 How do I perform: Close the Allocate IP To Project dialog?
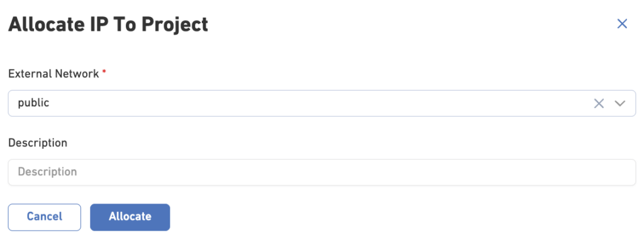[622, 24]
